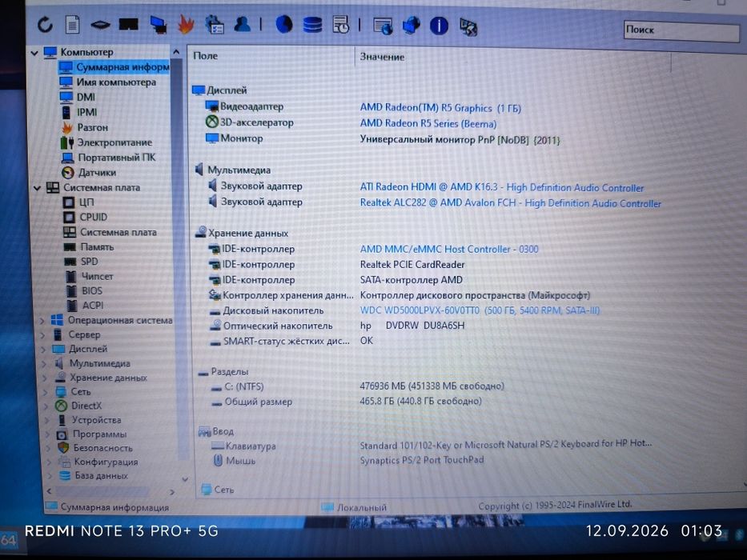Click the Synaptics PS/2 Port TouchPad value
The image size is (747, 560).
coord(422,460)
